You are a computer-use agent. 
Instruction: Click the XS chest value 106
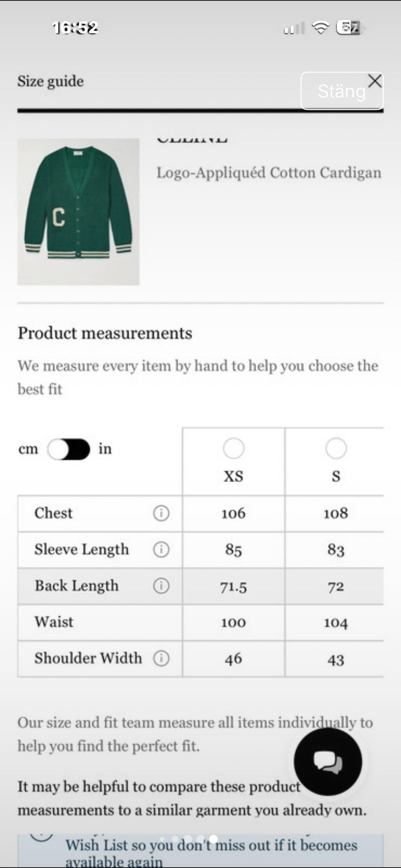pos(233,513)
